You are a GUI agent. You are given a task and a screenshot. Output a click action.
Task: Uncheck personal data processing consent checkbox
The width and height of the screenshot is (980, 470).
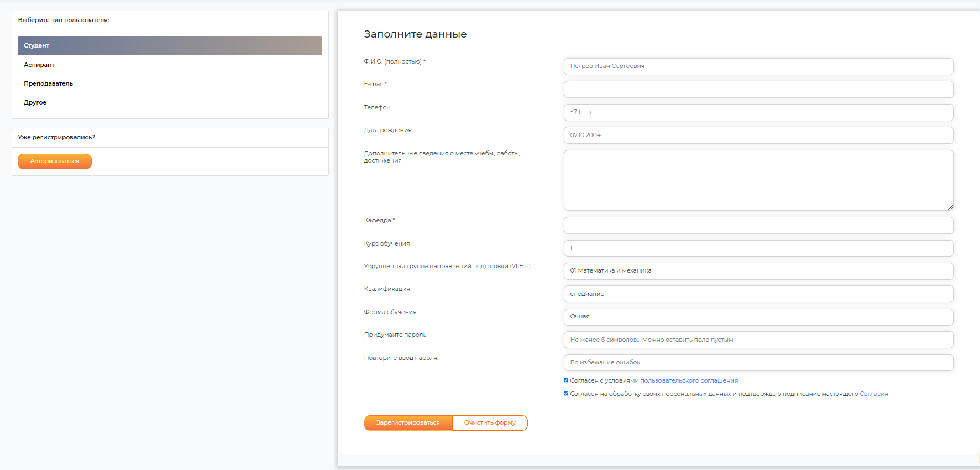tap(566, 394)
